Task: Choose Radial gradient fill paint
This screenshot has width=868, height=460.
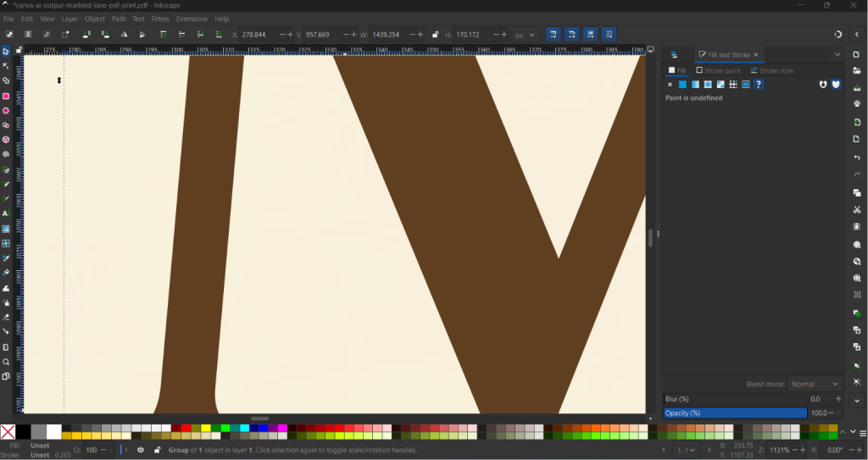Action: [x=708, y=85]
